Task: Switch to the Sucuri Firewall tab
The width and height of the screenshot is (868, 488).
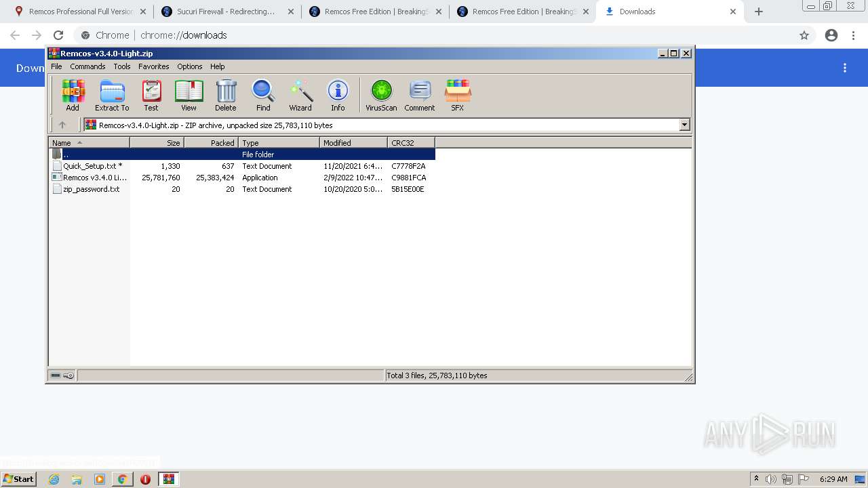Action: click(x=226, y=12)
